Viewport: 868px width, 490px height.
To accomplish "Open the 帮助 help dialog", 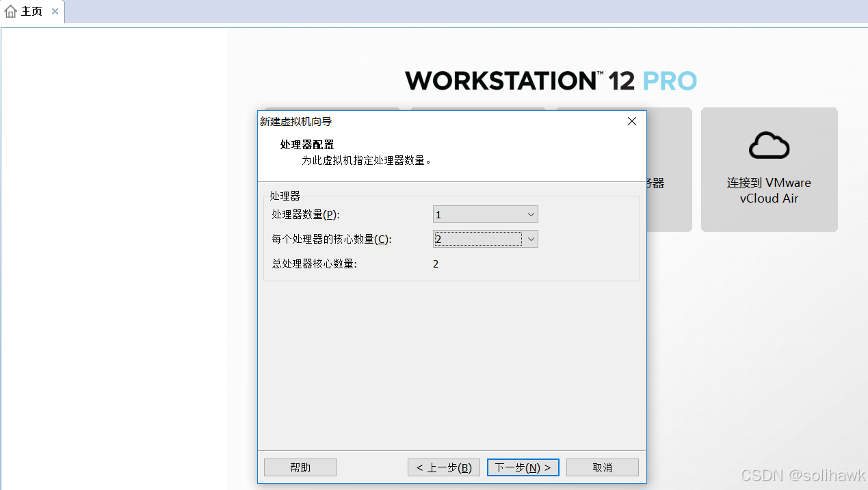I will click(x=300, y=467).
